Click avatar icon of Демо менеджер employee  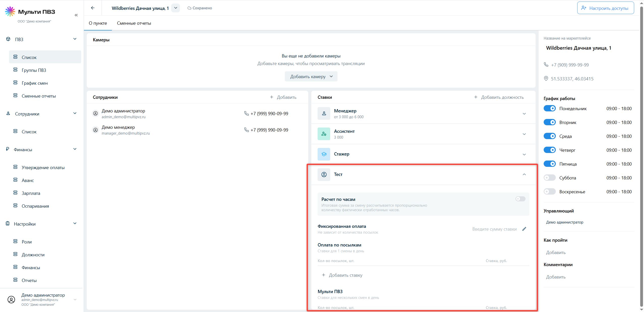96,130
